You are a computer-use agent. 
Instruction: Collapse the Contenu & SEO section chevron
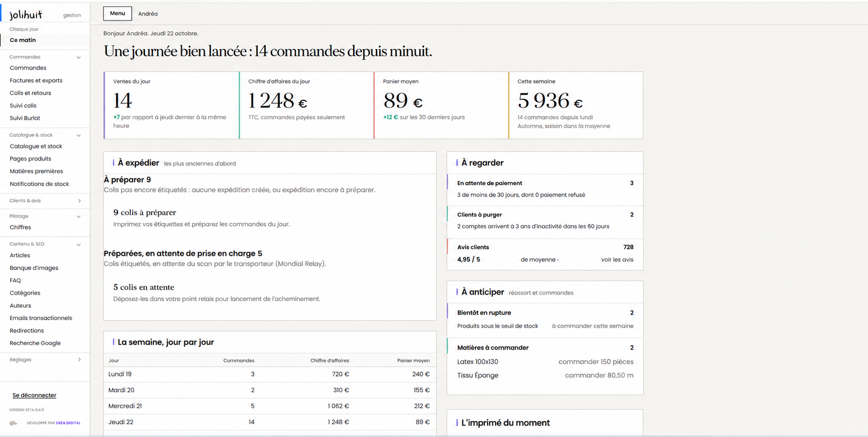79,245
